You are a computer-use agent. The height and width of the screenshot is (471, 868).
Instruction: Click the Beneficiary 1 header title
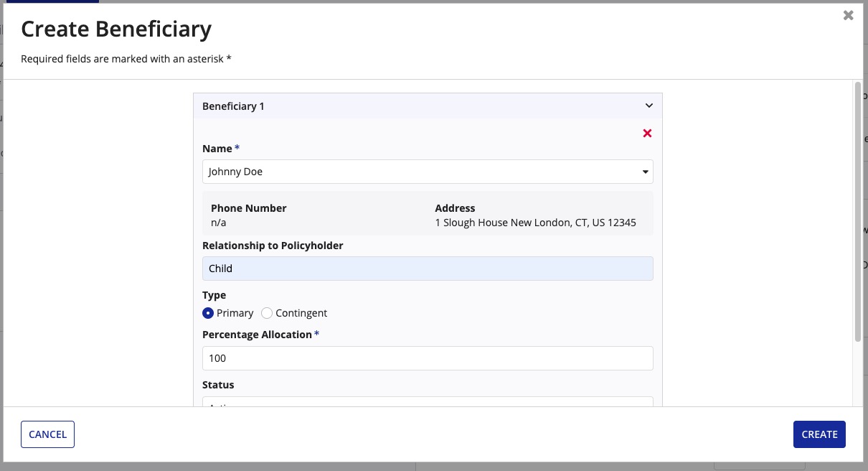233,106
